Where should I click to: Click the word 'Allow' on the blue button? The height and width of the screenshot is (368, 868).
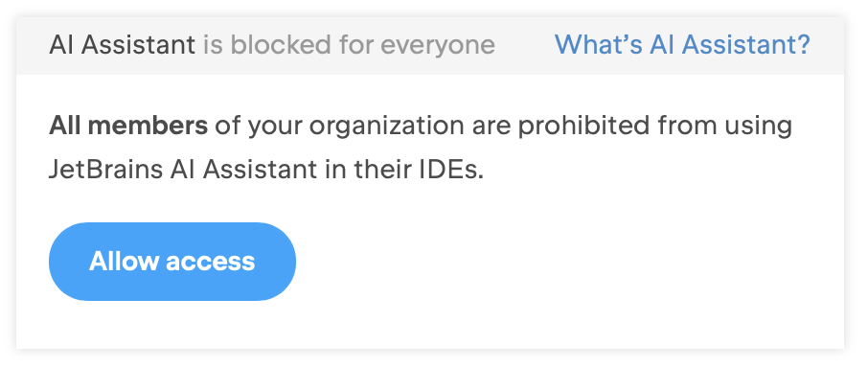point(124,262)
